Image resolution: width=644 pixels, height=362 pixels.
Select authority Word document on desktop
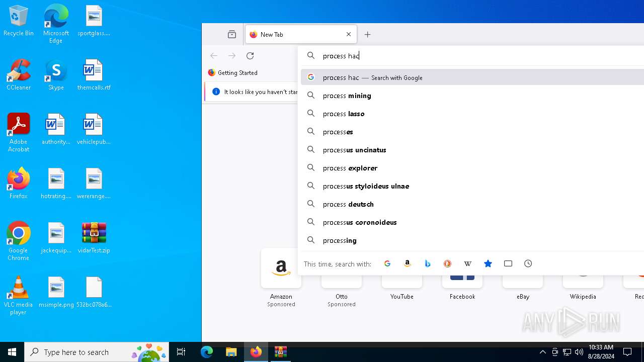[x=56, y=130]
